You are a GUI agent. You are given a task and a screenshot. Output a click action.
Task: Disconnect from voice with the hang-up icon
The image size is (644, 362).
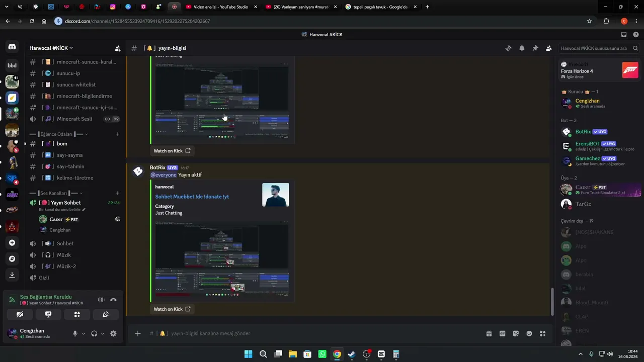click(113, 300)
